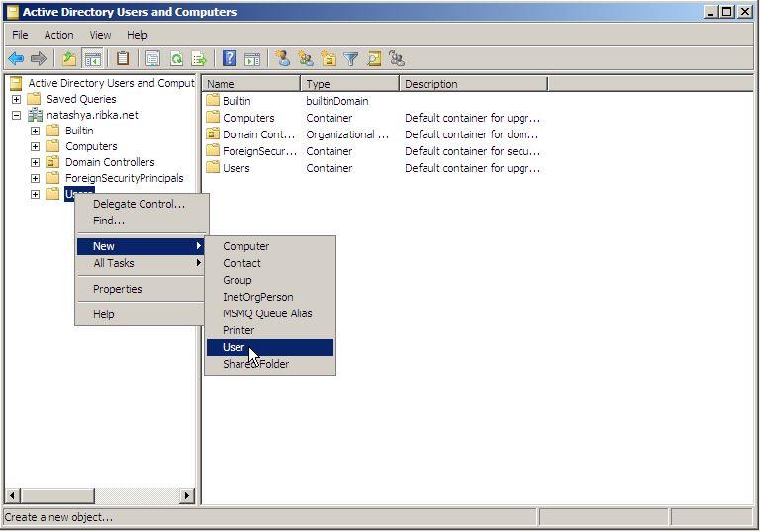The image size is (760, 532).
Task: Choose Group from the New submenu
Action: (237, 280)
